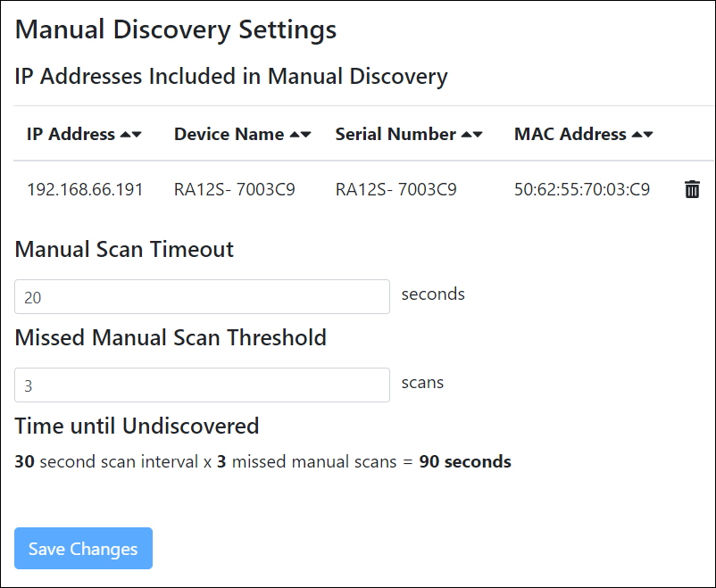716x588 pixels.
Task: Focus the Missed Manual Scan Threshold field
Action: tap(202, 385)
